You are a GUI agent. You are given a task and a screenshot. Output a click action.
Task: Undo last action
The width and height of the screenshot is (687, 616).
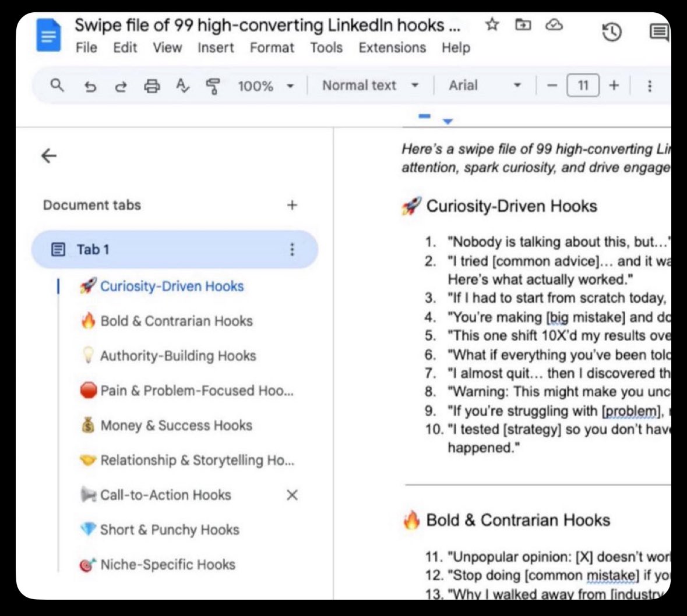pyautogui.click(x=90, y=86)
